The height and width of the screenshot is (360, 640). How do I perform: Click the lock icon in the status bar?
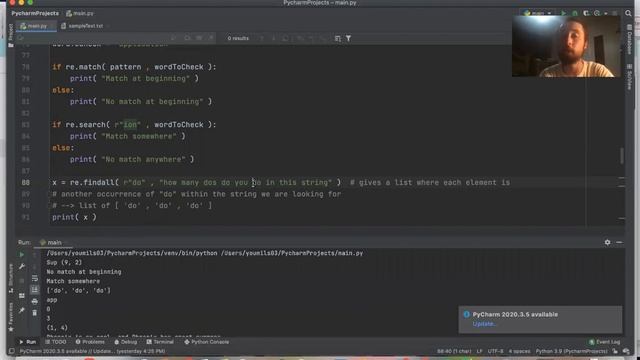[615, 351]
